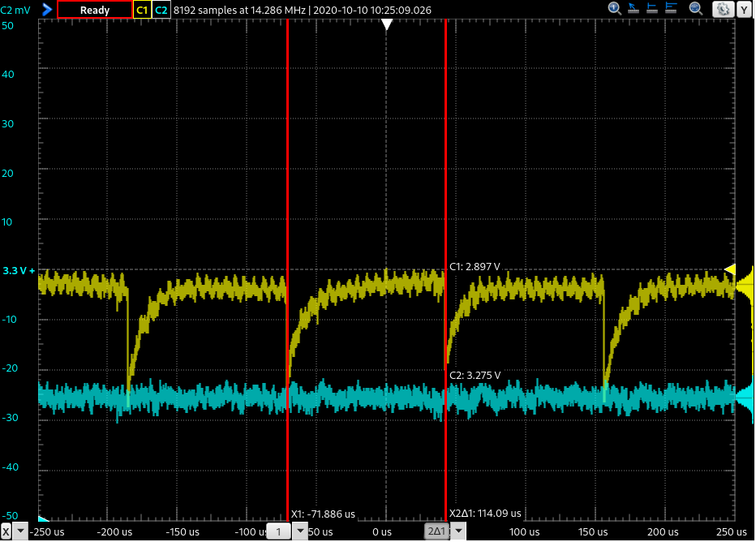Viewport: 756px width, 542px height.
Task: Toggle channel C2 selection
Action: pos(161,10)
